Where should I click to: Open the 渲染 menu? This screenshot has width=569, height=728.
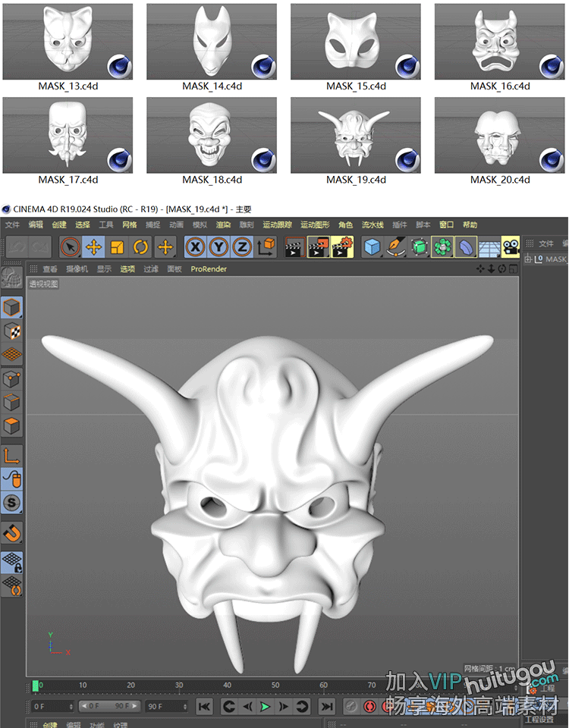[223, 224]
